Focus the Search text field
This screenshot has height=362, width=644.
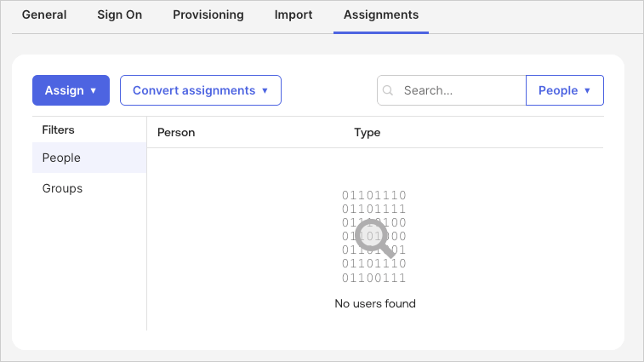459,90
